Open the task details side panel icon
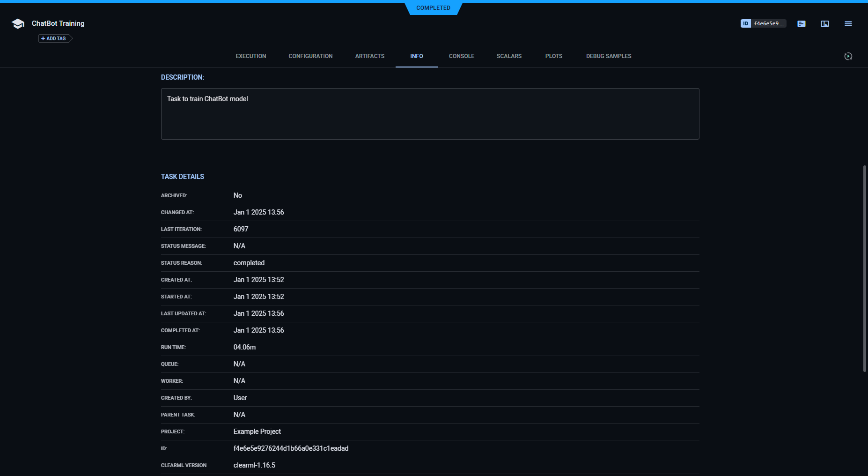 (801, 23)
